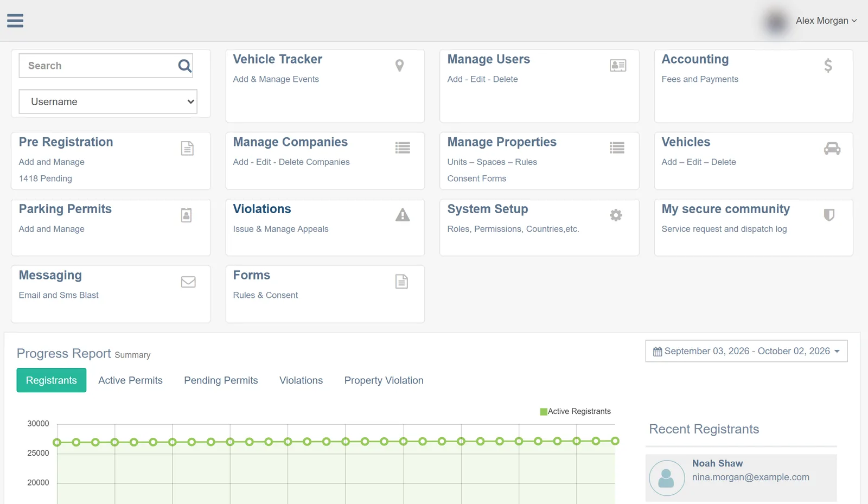Click the '1418 Pending' text
Viewport: 868px width, 504px height.
[45, 178]
